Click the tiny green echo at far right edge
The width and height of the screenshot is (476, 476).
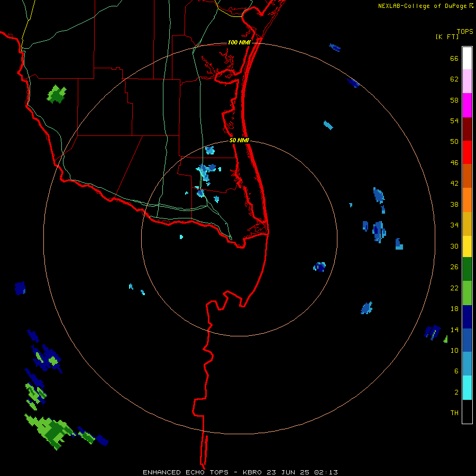pos(446,340)
